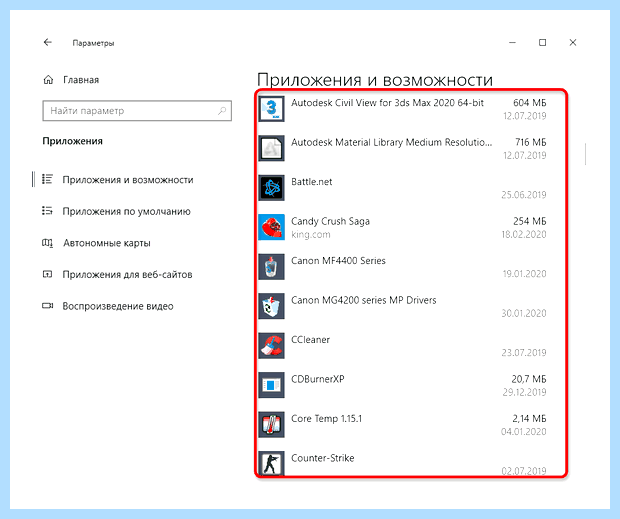620x519 pixels.
Task: Select Autodesk Civil View for 3ds Max entry
Action: [387, 103]
